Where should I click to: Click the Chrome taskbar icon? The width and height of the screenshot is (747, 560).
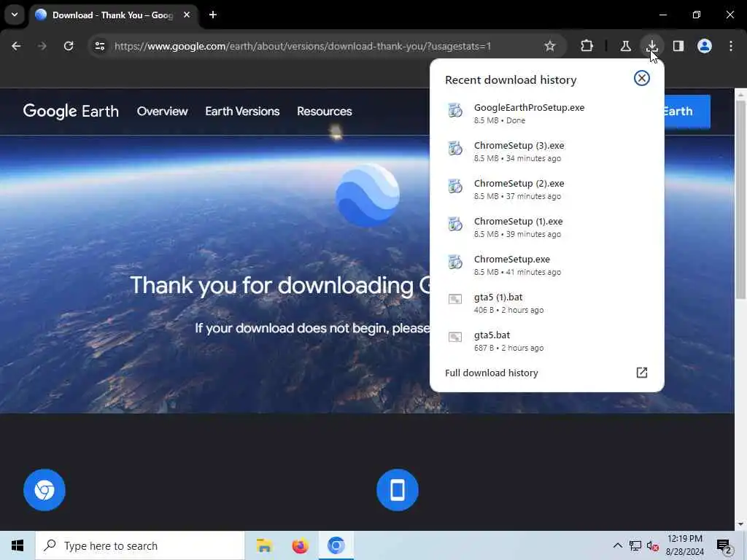[336, 545]
